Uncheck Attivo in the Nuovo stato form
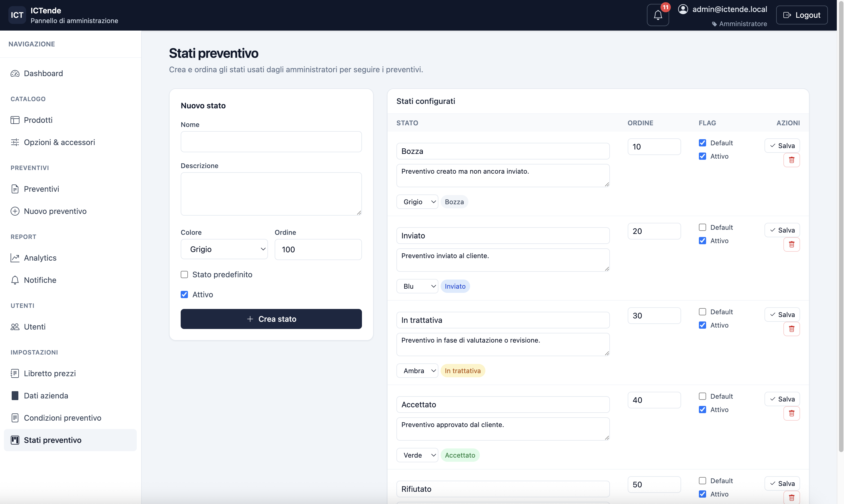This screenshot has height=504, width=844. 184,295
